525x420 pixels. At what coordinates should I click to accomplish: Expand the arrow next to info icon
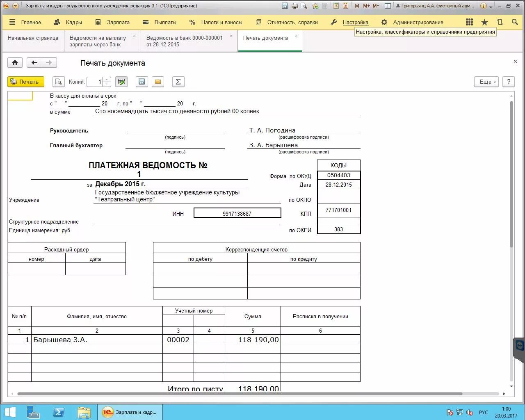pos(491,7)
